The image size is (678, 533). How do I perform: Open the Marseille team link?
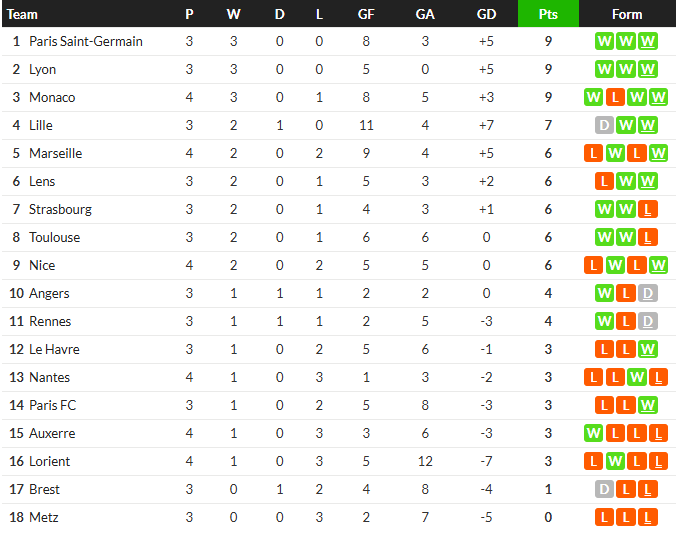pyautogui.click(x=55, y=153)
